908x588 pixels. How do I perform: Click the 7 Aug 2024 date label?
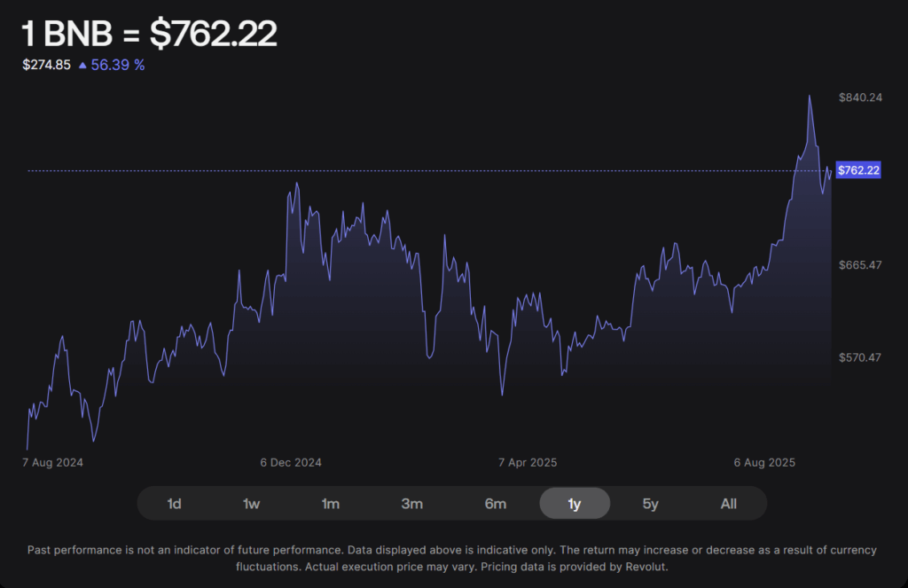(52, 462)
